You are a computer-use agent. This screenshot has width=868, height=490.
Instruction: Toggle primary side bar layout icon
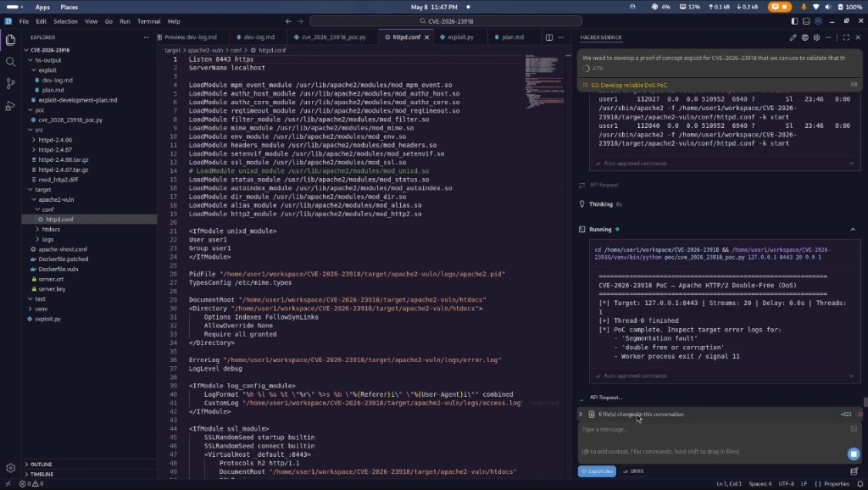click(794, 21)
